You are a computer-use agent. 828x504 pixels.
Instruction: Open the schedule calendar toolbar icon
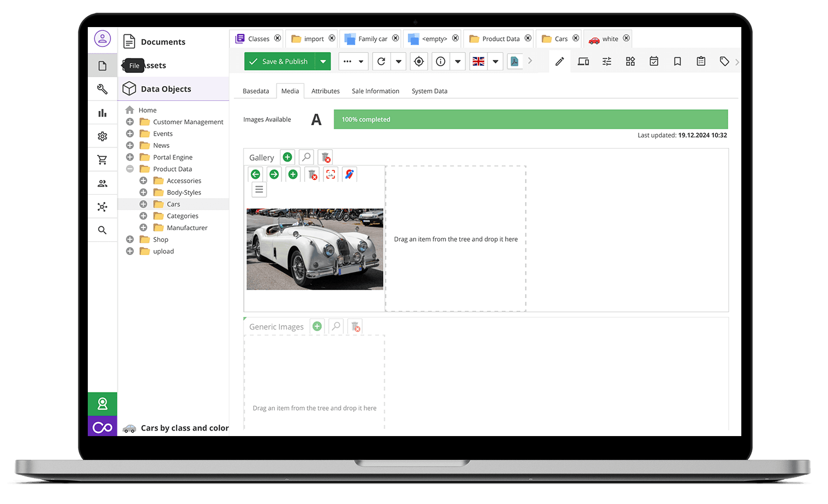pos(654,61)
